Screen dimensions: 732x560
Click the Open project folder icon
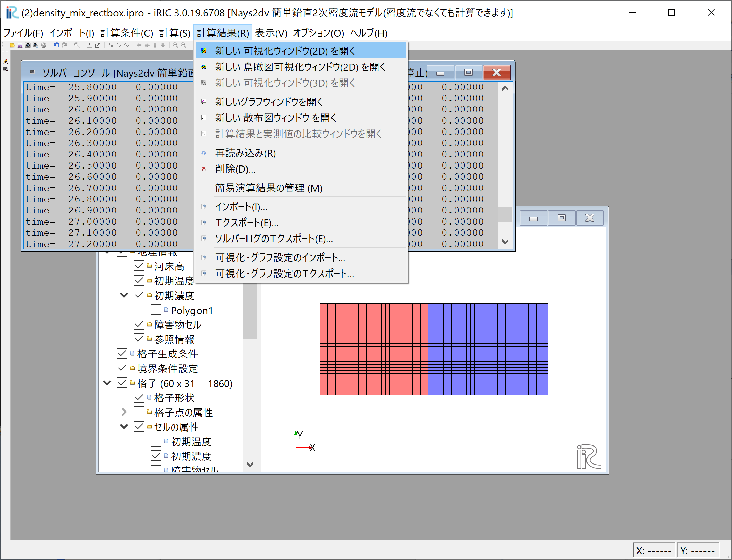[12, 45]
